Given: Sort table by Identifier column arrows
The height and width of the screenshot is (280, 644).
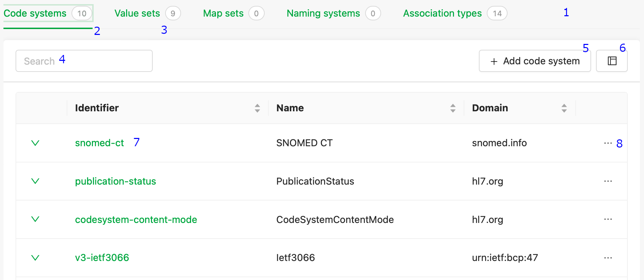Looking at the screenshot, I should click(x=257, y=108).
